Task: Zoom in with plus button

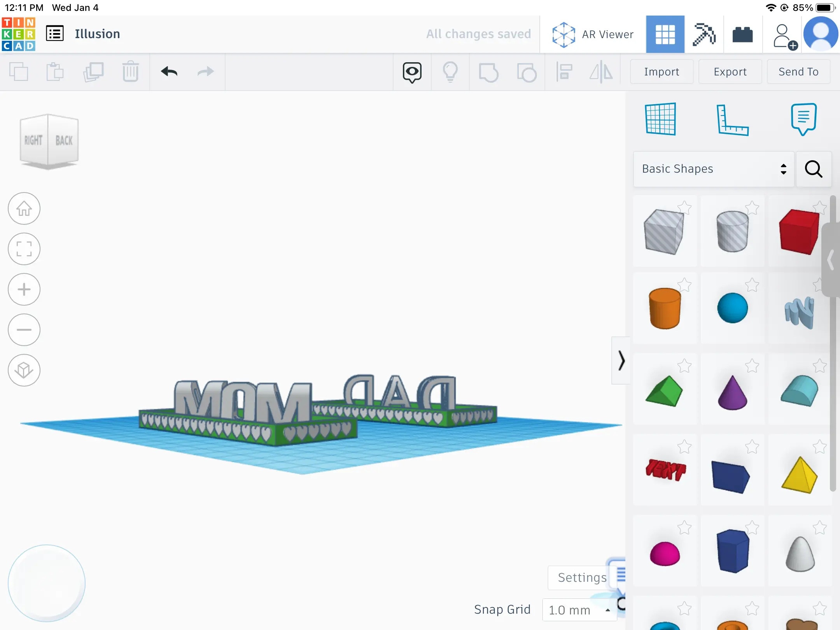Action: 24,289
